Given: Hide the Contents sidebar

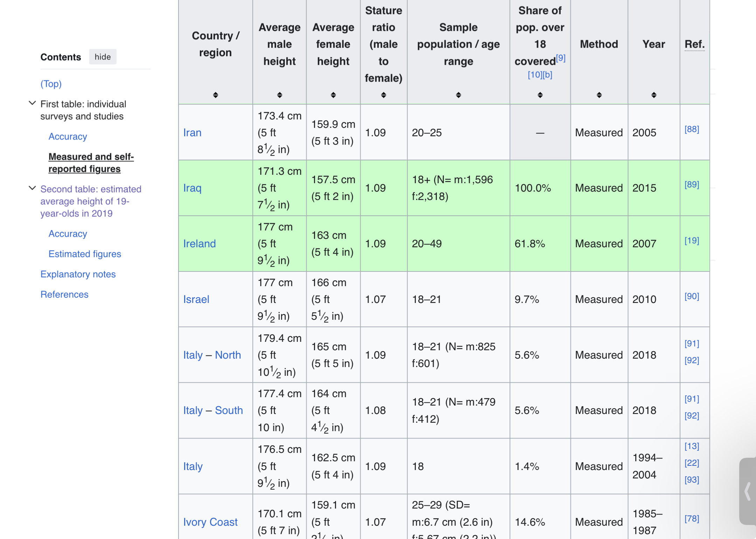Looking at the screenshot, I should click(103, 57).
